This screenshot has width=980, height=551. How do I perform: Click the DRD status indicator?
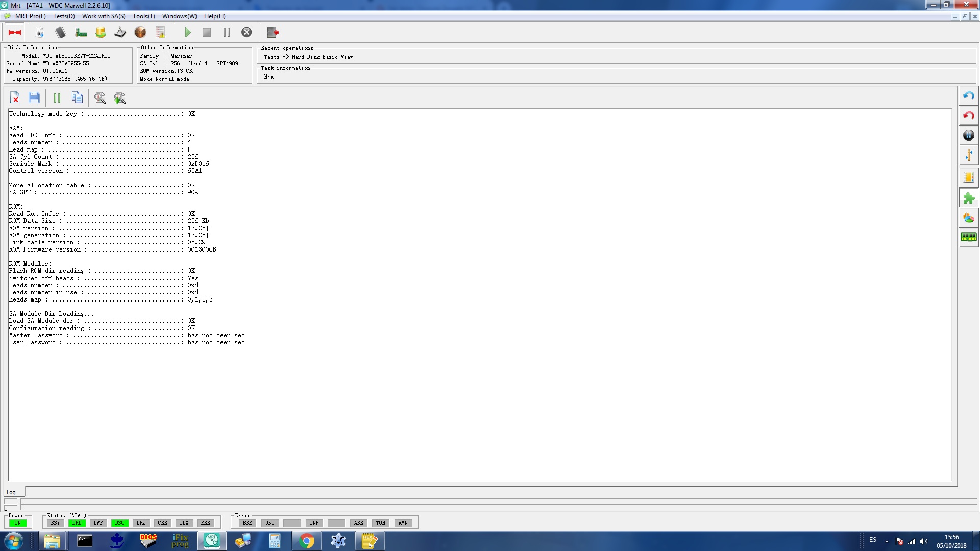77,523
